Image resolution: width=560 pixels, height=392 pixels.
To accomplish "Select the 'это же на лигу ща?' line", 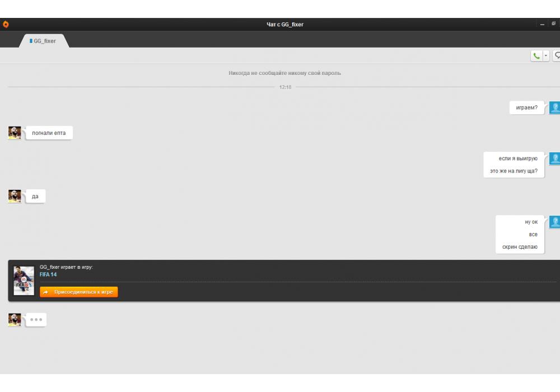I will (x=514, y=171).
